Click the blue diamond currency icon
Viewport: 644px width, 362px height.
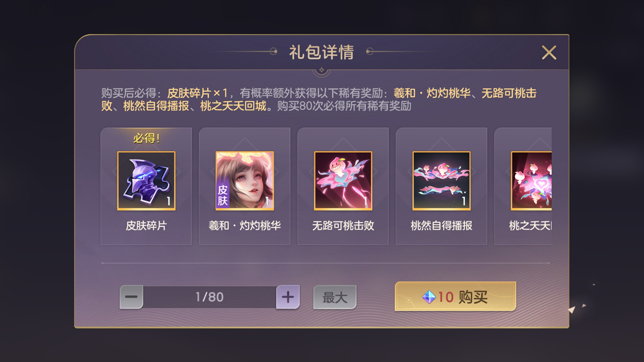pos(429,297)
